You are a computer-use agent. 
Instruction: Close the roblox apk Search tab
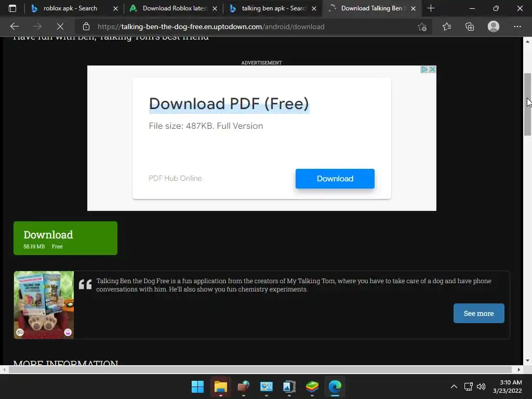click(115, 8)
